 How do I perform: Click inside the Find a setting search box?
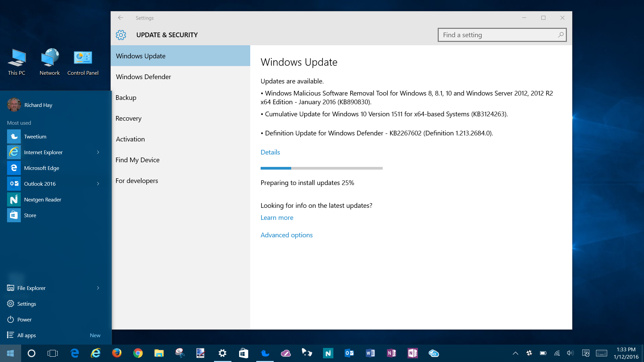[x=501, y=35]
